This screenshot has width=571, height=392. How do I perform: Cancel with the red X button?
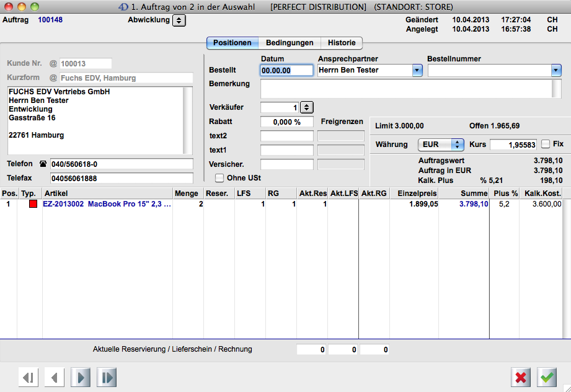tap(521, 377)
